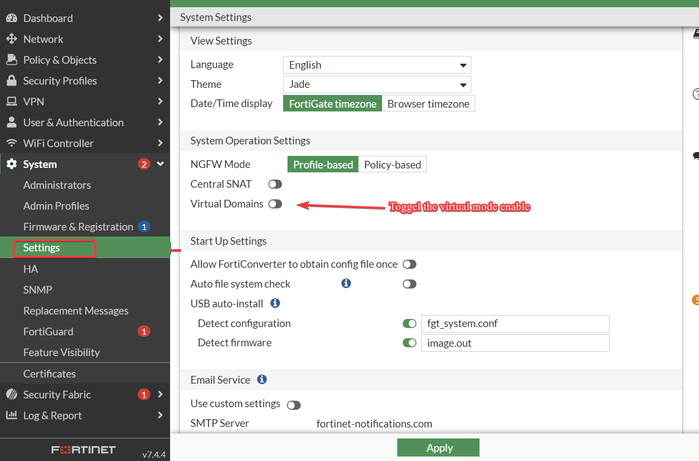The height and width of the screenshot is (461, 699).
Task: Expand User & Authentication chevron
Action: (x=160, y=122)
